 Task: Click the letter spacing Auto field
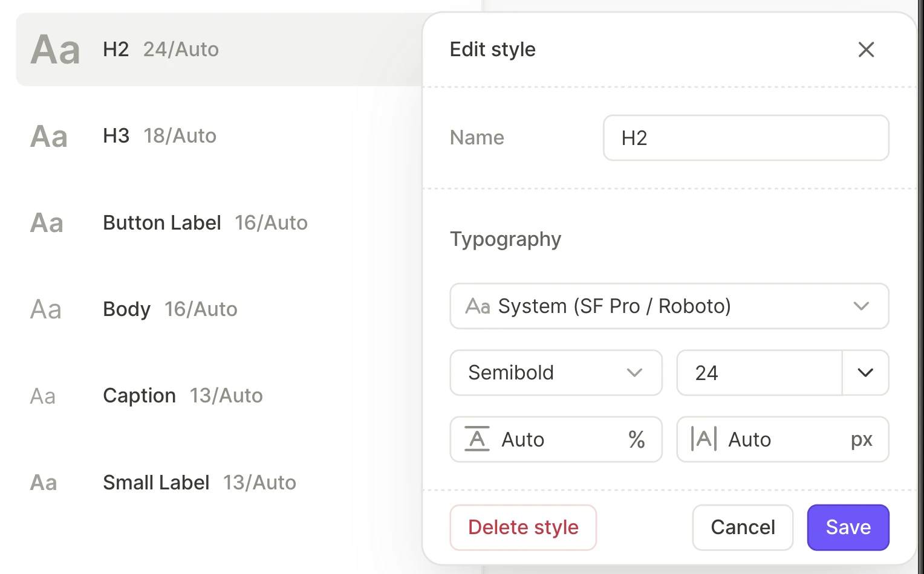782,439
